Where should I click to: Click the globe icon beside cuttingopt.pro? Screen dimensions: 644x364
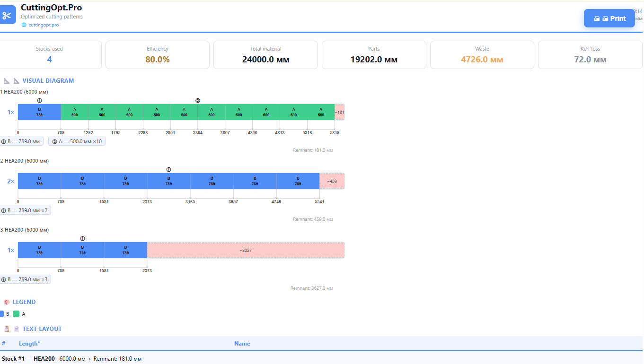(x=24, y=25)
